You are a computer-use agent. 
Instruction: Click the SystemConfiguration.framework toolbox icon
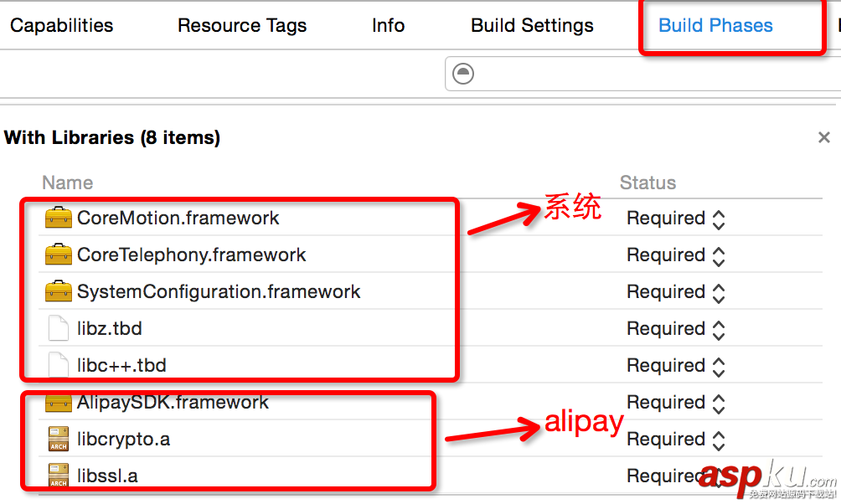(59, 291)
